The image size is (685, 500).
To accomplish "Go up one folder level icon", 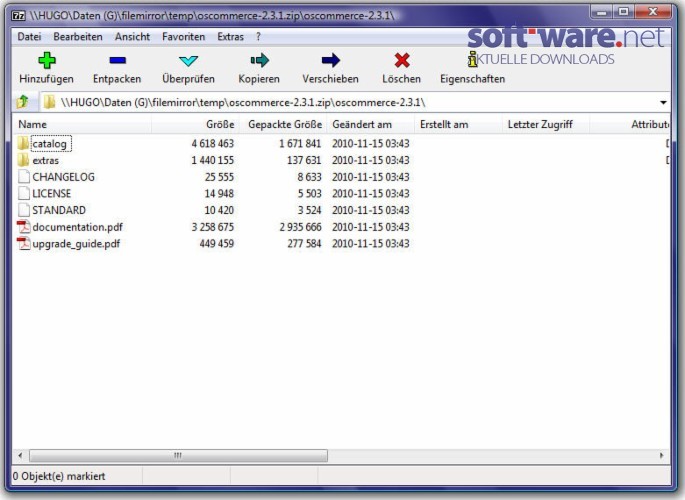I will point(23,102).
